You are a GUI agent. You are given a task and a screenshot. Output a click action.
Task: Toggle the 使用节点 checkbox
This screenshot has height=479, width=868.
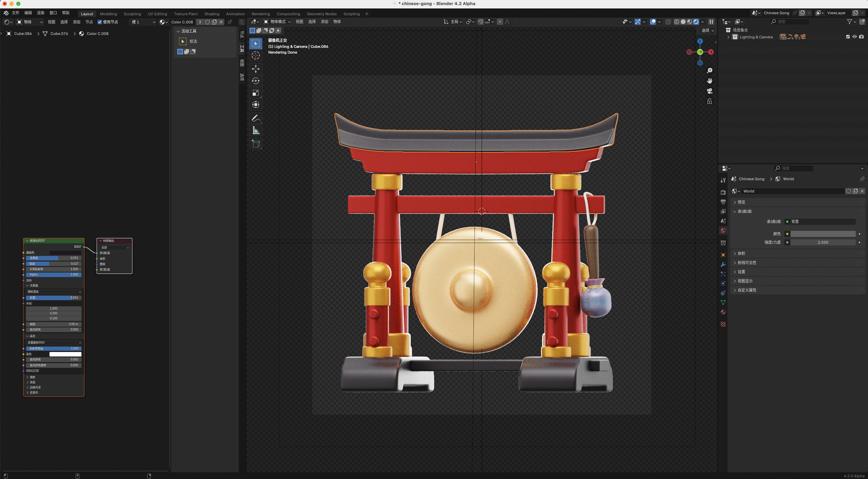coord(100,22)
